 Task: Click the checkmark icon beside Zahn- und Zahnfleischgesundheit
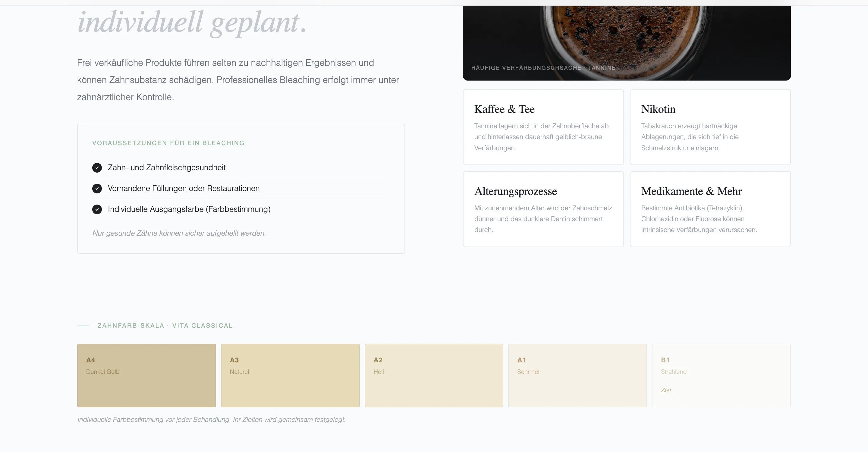[x=97, y=168]
